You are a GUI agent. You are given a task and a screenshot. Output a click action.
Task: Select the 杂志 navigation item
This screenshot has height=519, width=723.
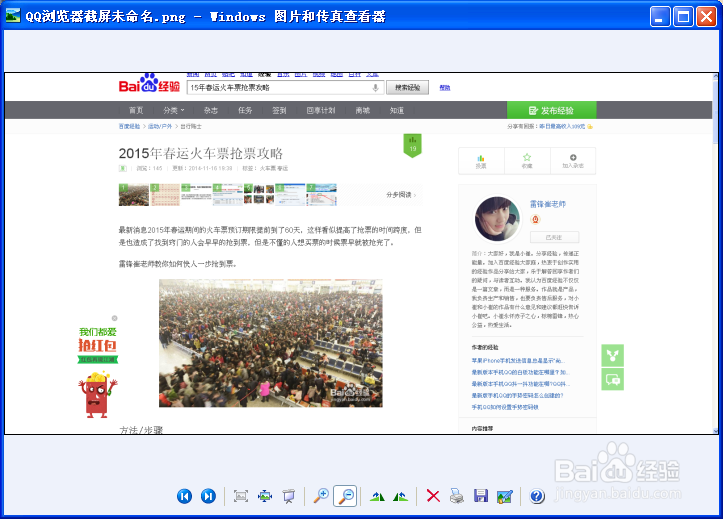click(211, 111)
